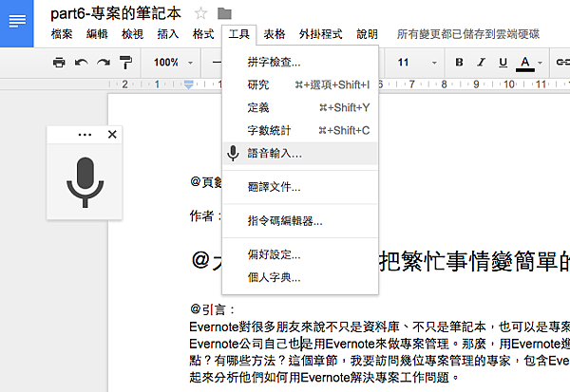
Task: Select 語音輸入 in the tools menu
Action: pyautogui.click(x=300, y=154)
